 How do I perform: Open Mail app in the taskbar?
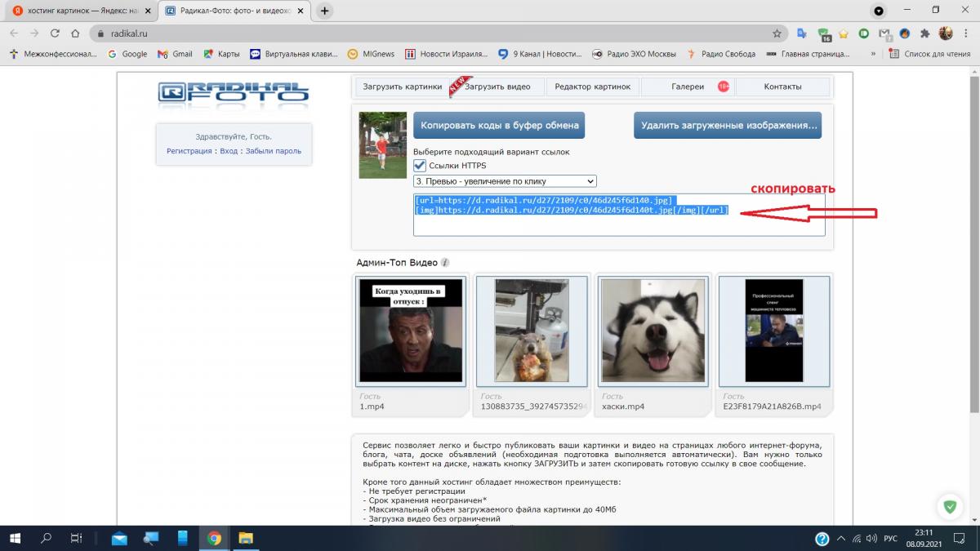point(119,538)
